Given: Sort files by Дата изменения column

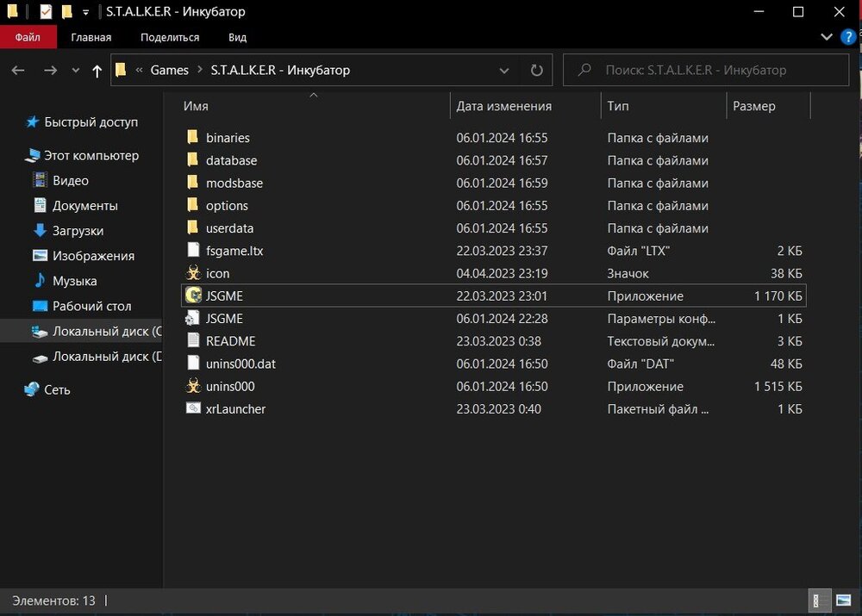Looking at the screenshot, I should point(504,106).
